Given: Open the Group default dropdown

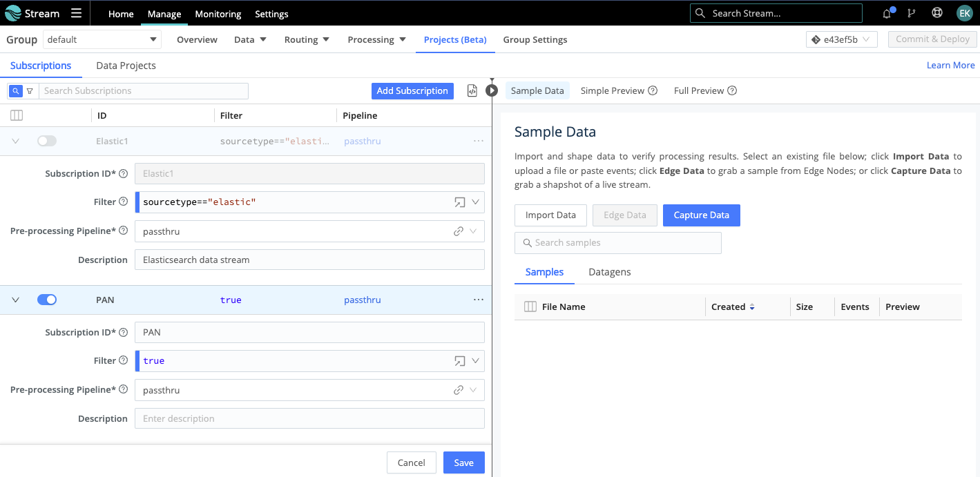Looking at the screenshot, I should click(x=102, y=39).
